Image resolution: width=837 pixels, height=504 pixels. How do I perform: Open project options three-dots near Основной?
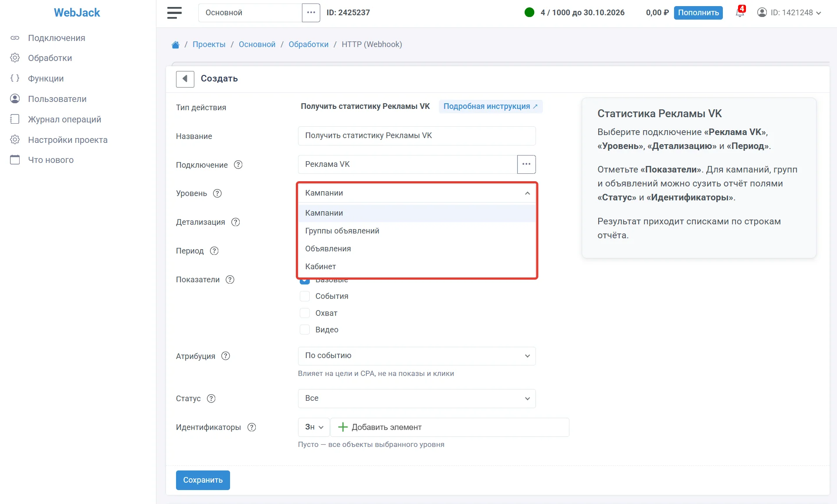pos(311,13)
